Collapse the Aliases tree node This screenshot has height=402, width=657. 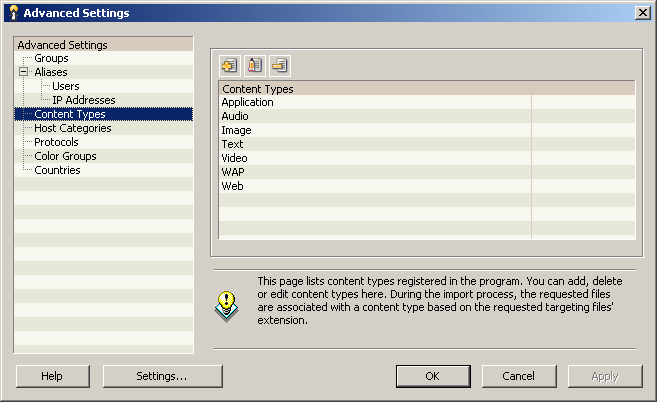point(22,72)
